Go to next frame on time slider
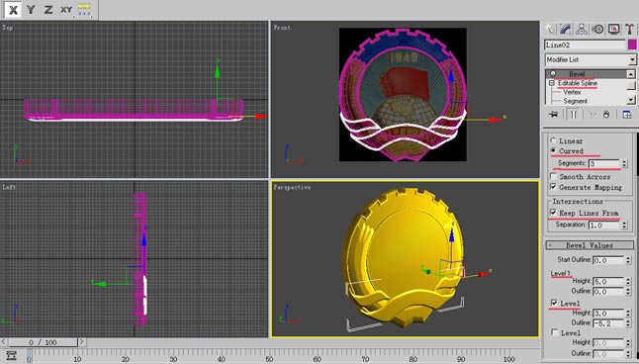The width and height of the screenshot is (639, 364). click(81, 342)
